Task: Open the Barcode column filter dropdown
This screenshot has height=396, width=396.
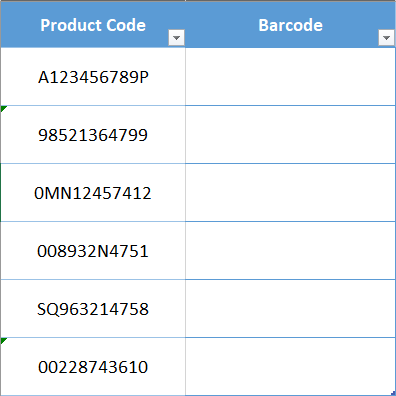Action: [387, 38]
